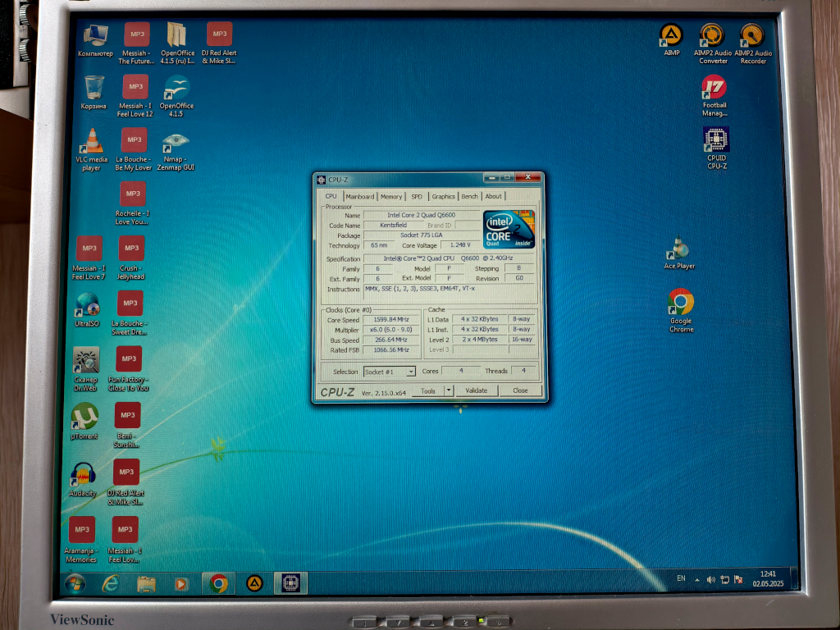The image size is (840, 630).
Task: Open the network tray icon
Action: (x=725, y=579)
